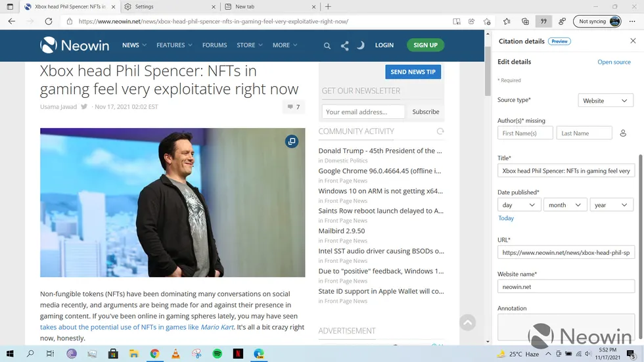Switch to the Settings browser tab
This screenshot has height=362, width=644.
click(x=170, y=7)
